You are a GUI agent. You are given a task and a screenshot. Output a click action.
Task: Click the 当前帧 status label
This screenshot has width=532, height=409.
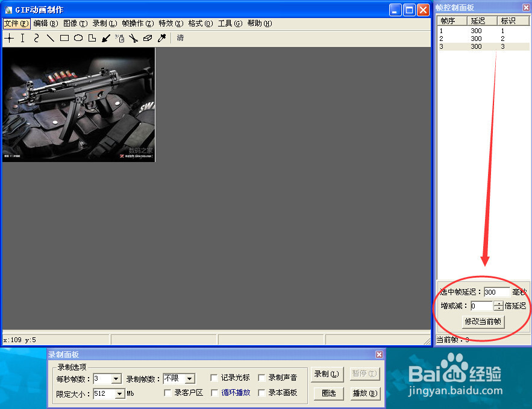point(452,340)
